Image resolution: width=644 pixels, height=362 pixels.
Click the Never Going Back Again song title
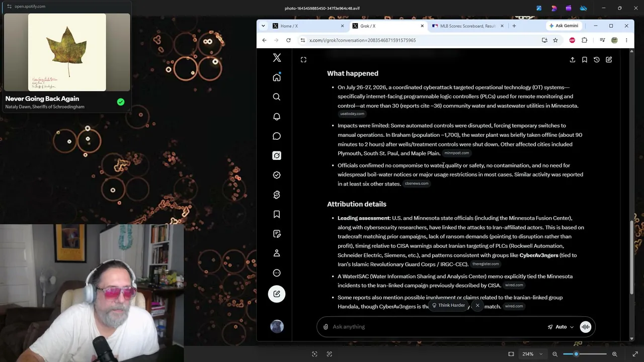click(42, 99)
